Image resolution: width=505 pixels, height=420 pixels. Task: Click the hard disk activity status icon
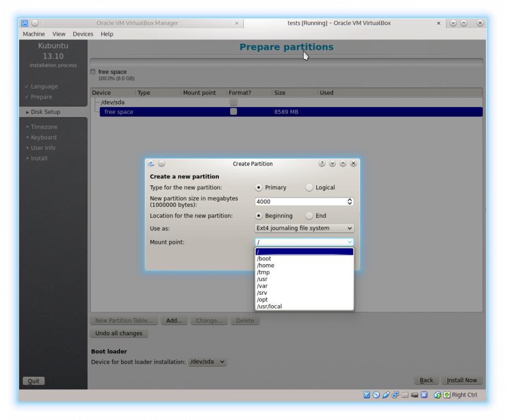(368, 395)
